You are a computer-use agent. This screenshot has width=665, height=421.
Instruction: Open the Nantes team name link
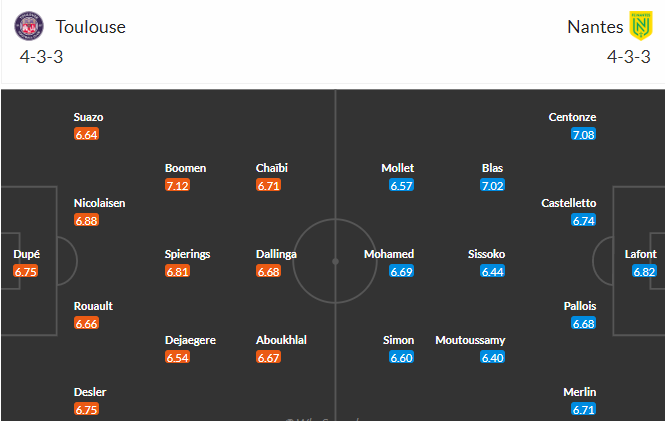click(x=594, y=27)
